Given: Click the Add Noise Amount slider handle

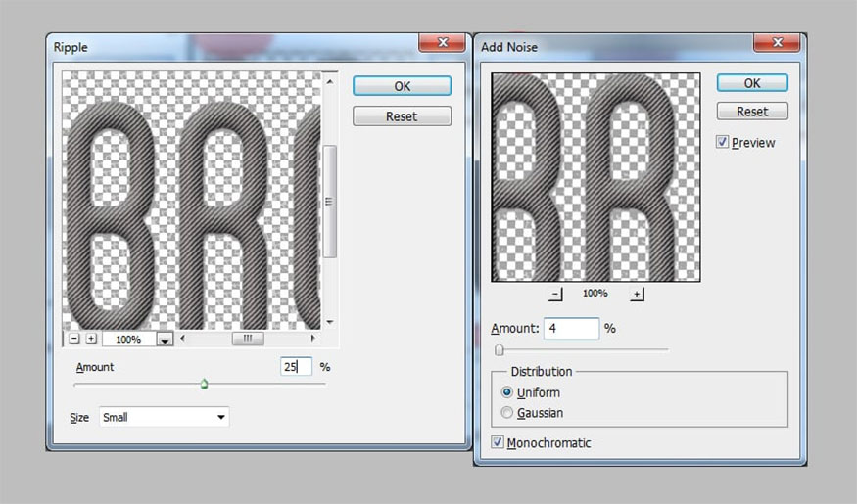Looking at the screenshot, I should [x=500, y=349].
